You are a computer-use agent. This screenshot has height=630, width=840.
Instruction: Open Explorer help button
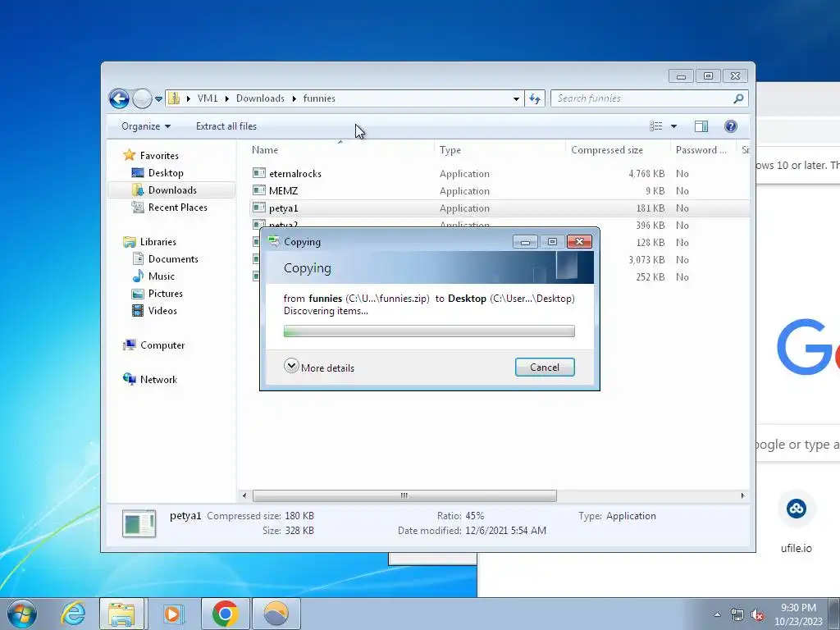coord(731,126)
